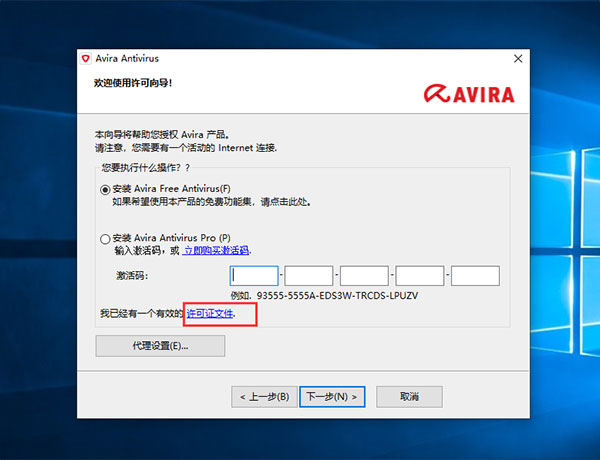Focus the third activation code field
Image resolution: width=600 pixels, height=460 pixels.
coord(364,276)
